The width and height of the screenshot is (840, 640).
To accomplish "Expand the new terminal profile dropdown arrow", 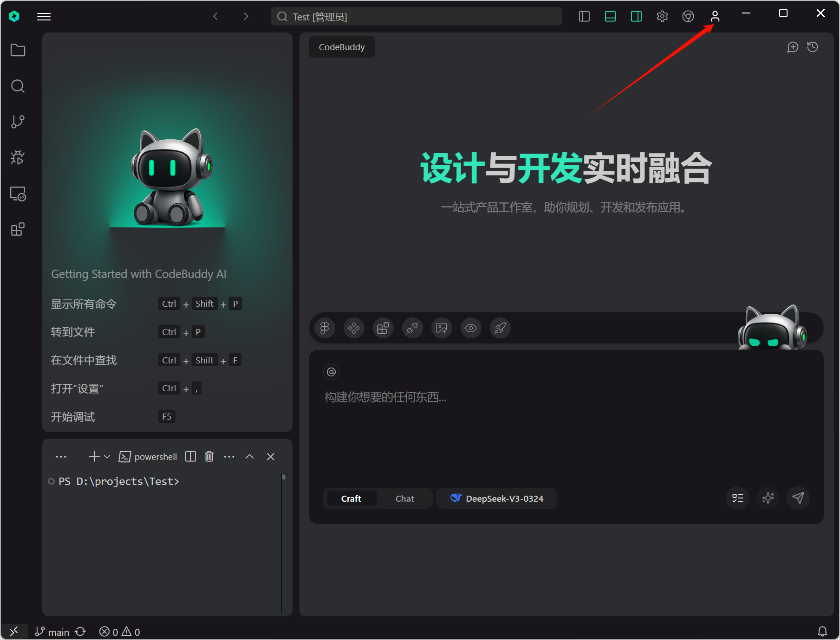I will click(x=107, y=457).
